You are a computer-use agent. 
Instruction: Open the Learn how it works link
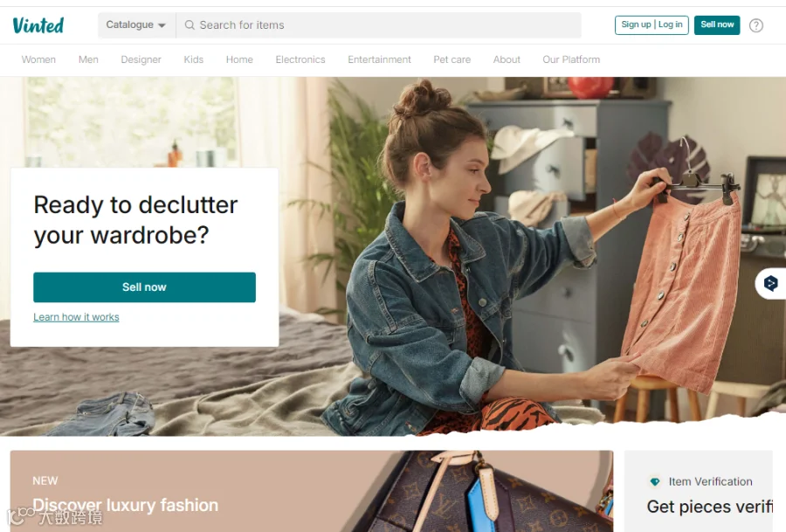pos(76,317)
